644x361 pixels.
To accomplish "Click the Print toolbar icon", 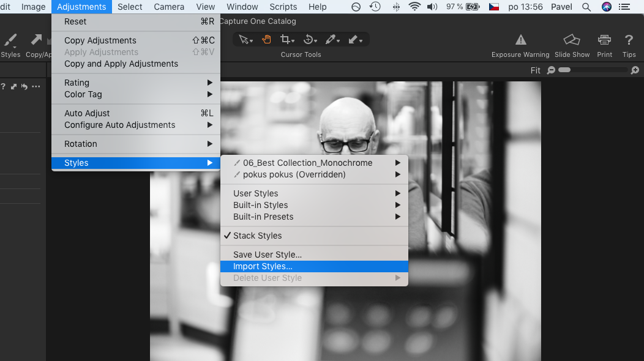I will (x=604, y=40).
